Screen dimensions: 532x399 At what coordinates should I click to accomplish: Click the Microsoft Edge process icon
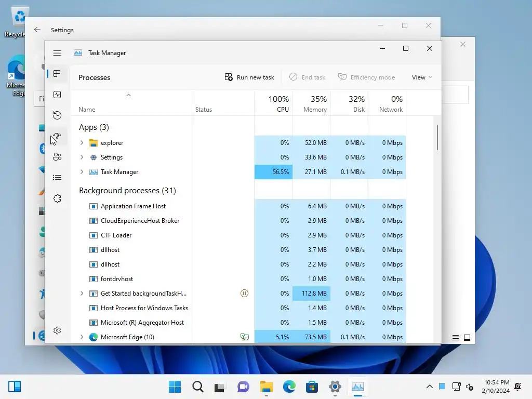pyautogui.click(x=94, y=337)
